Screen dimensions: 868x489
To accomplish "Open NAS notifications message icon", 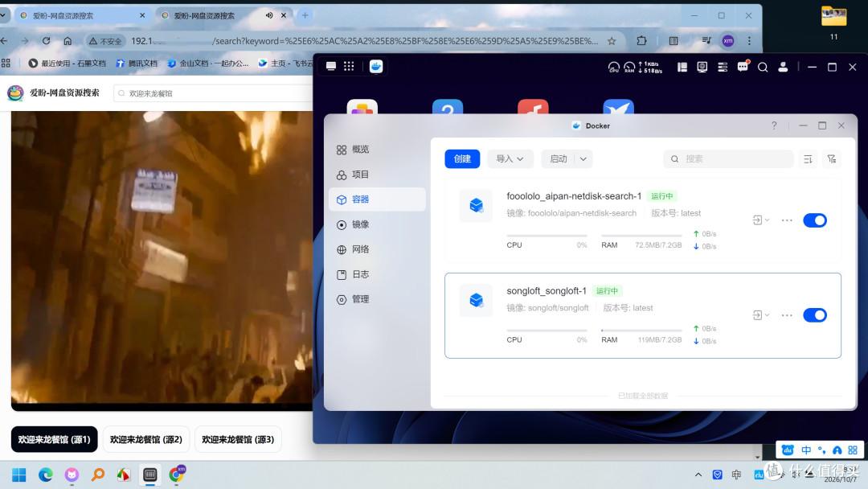I will coord(743,67).
